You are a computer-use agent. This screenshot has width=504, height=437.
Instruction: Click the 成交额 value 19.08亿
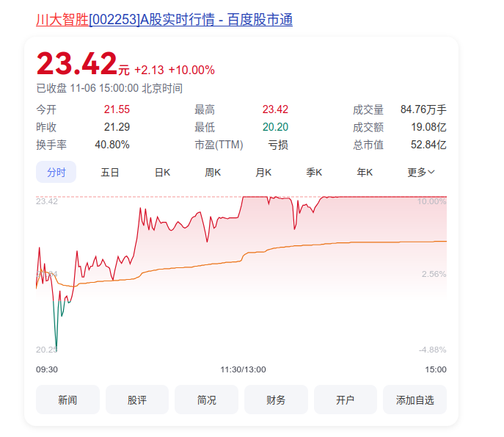tap(428, 127)
